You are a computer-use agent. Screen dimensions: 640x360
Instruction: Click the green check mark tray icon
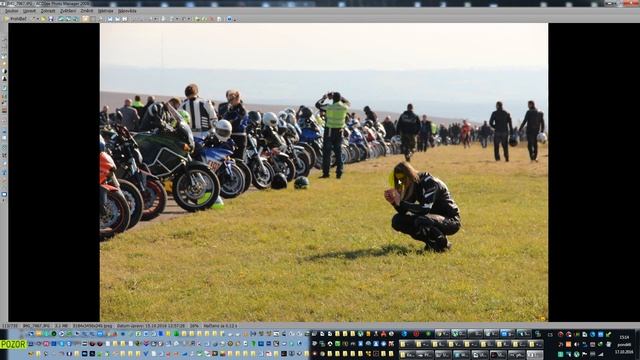click(609, 334)
